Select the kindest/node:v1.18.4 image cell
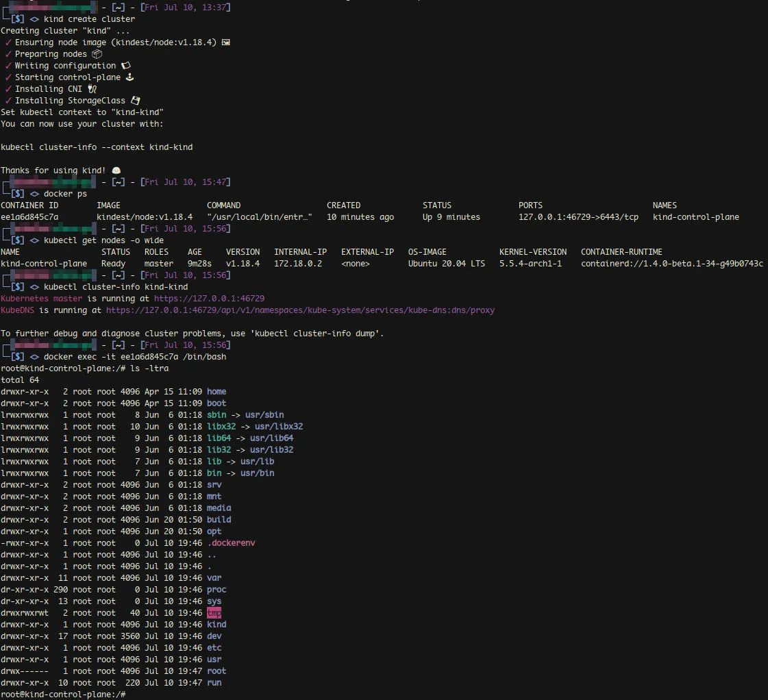This screenshot has height=700, width=768. 145,217
